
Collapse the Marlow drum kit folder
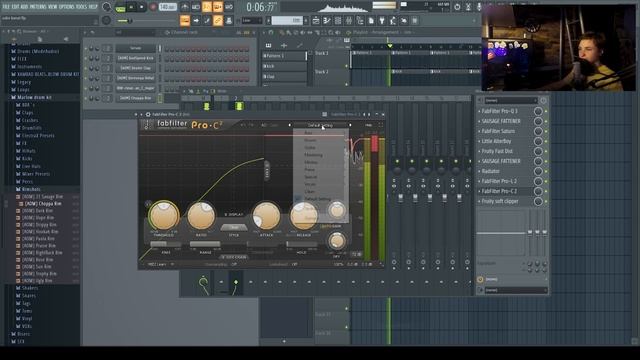tap(34, 98)
